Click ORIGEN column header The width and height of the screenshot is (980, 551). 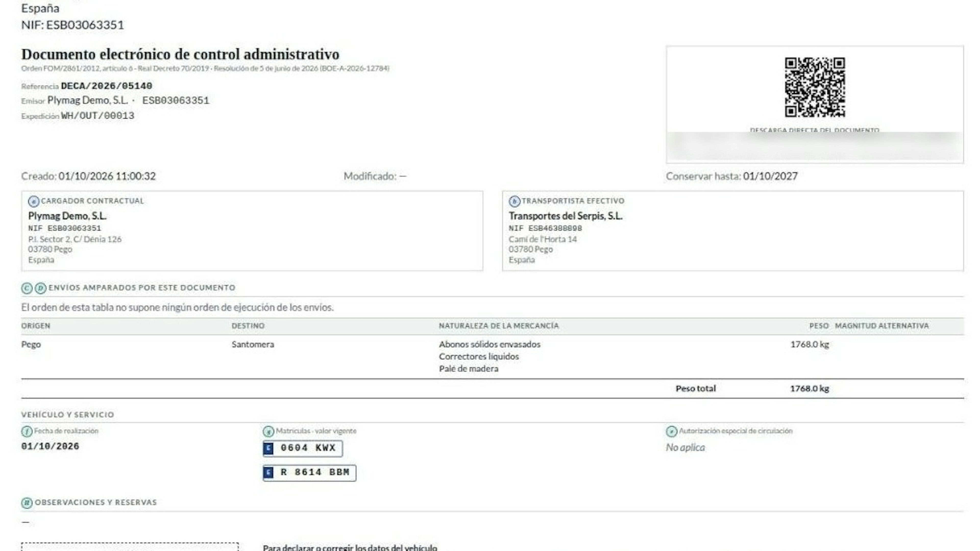(36, 326)
